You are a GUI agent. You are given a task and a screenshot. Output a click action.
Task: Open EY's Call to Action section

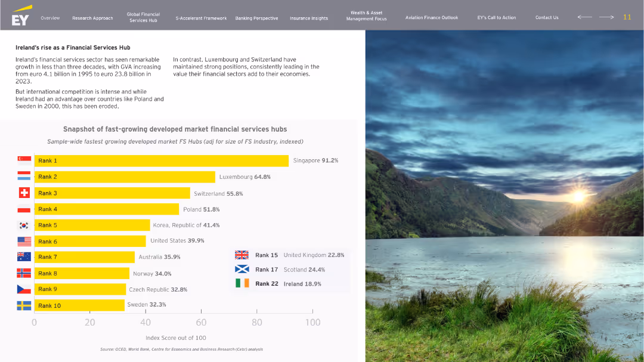pyautogui.click(x=497, y=17)
